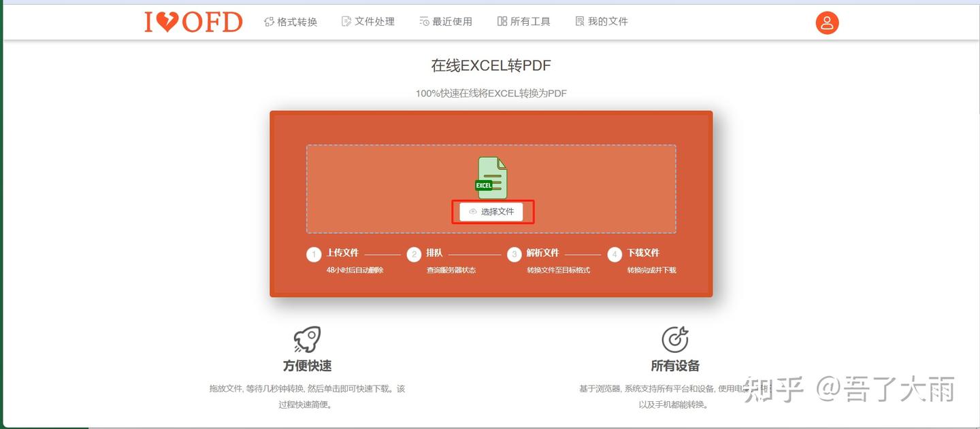The image size is (980, 429).
Task: Click step 3 解析文件 circle
Action: (514, 255)
